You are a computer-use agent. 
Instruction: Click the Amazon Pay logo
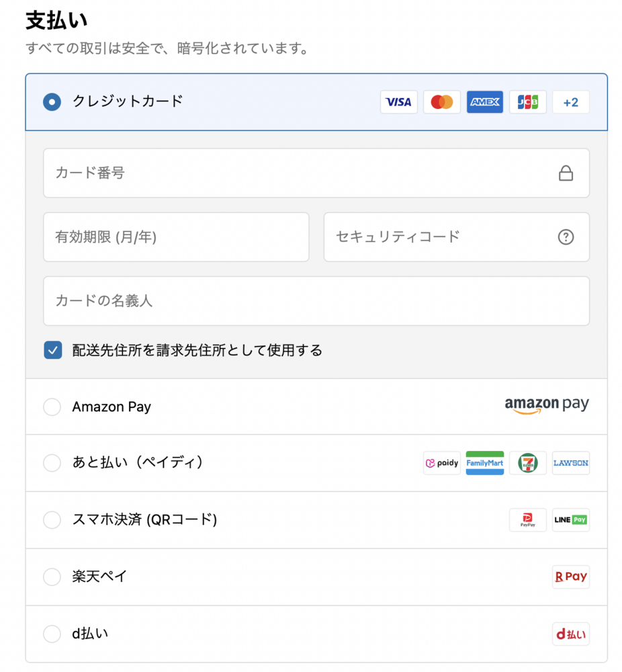[x=547, y=406]
